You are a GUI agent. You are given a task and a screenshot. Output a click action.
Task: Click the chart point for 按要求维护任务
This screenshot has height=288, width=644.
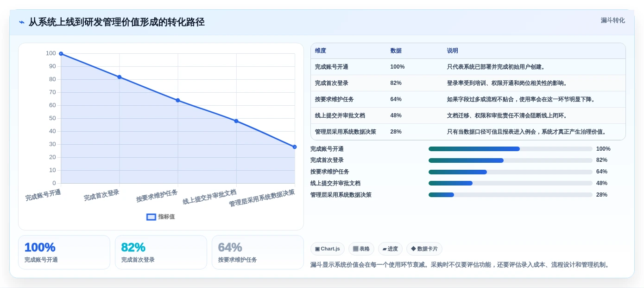point(178,100)
